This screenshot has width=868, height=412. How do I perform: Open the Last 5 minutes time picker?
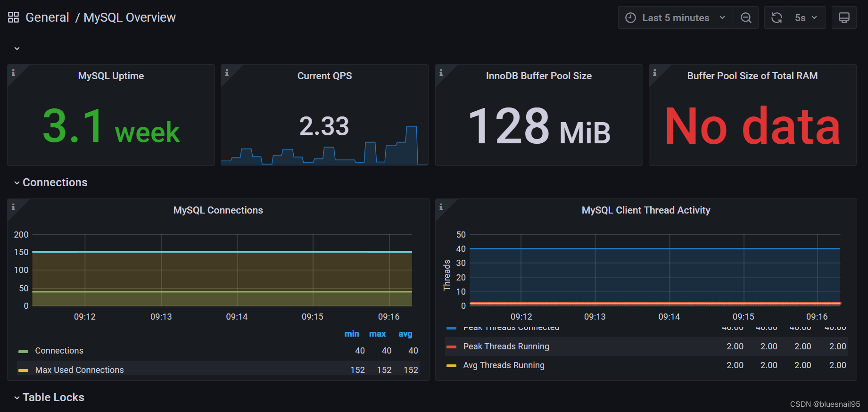pyautogui.click(x=676, y=17)
